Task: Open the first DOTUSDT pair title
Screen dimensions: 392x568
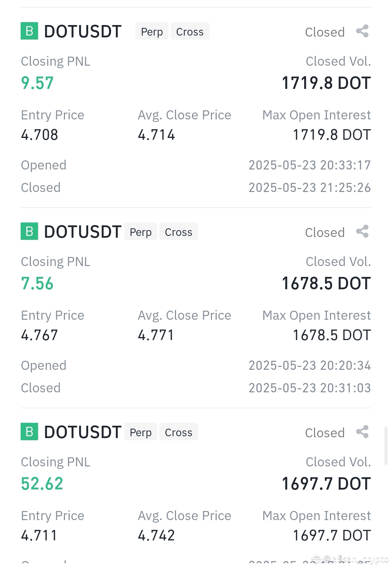Action: (83, 32)
